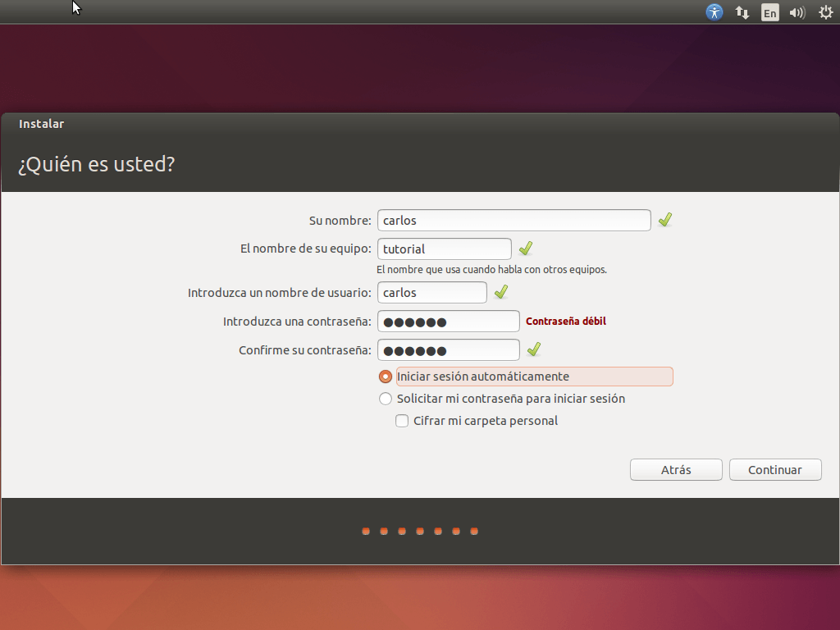Image resolution: width=840 pixels, height=630 pixels.
Task: Click the Su nombre: label
Action: coord(340,221)
